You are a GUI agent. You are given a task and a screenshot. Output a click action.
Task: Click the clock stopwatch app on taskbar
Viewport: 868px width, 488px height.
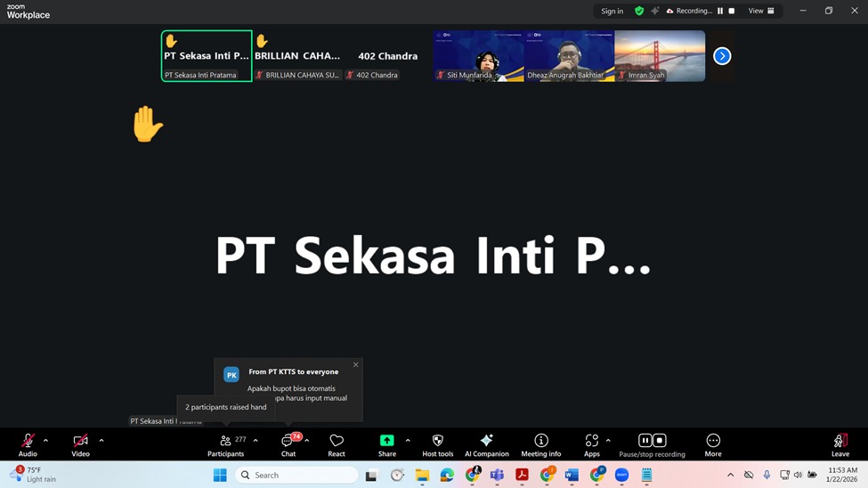pyautogui.click(x=397, y=476)
